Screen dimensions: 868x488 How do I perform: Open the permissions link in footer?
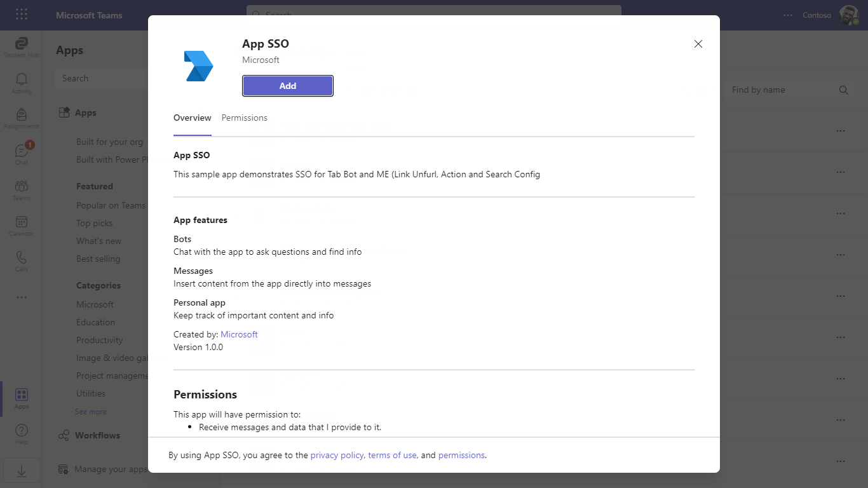coord(462,455)
